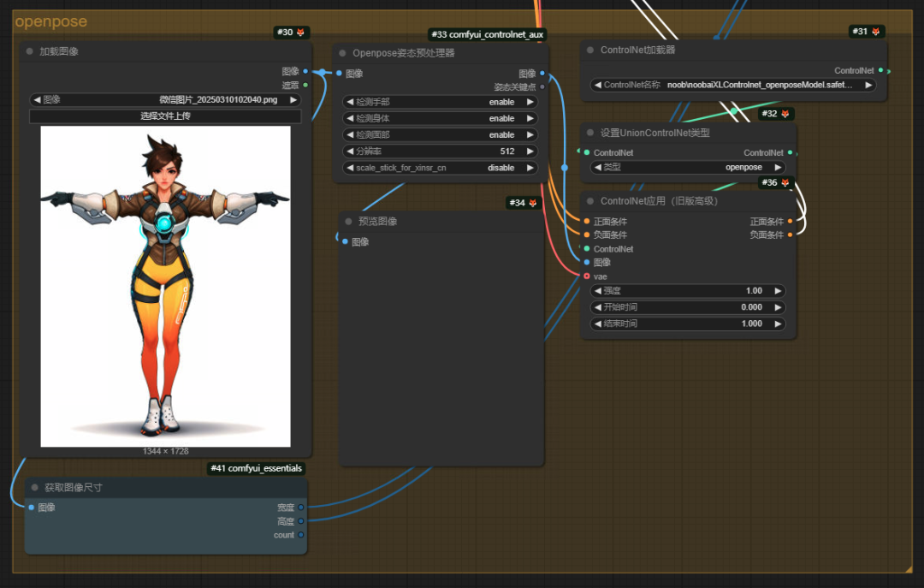The width and height of the screenshot is (924, 588).
Task: Collapse the 获取图像尺寸 node via title dot
Action: point(35,488)
